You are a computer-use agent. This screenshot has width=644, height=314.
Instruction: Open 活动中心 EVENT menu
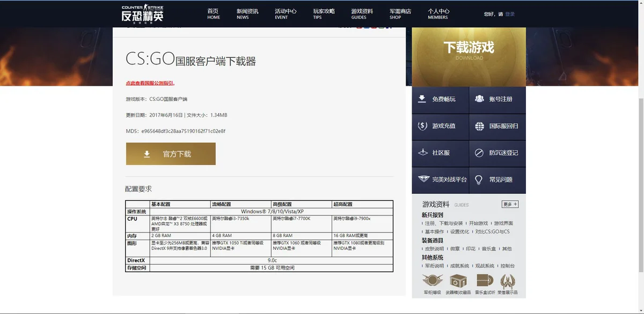point(286,13)
